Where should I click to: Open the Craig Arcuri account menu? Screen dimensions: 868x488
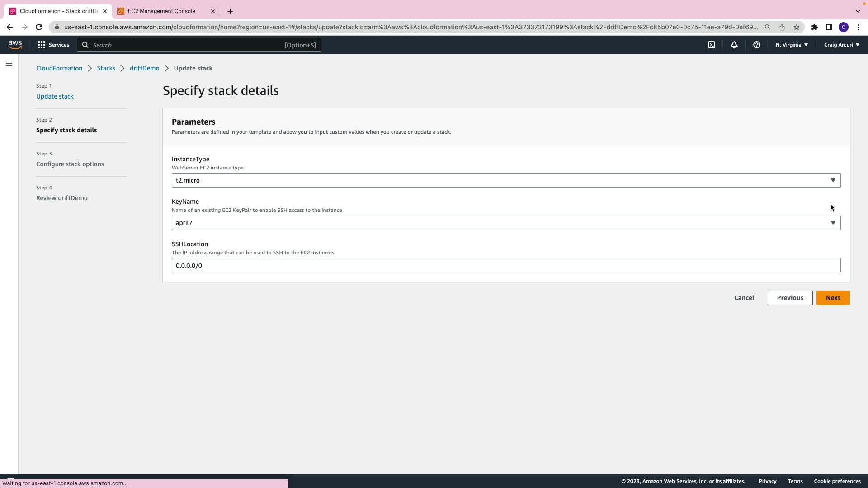(841, 45)
